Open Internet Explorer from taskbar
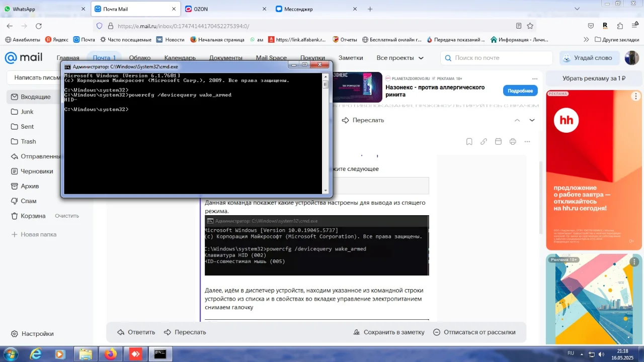The height and width of the screenshot is (362, 644). click(x=36, y=354)
